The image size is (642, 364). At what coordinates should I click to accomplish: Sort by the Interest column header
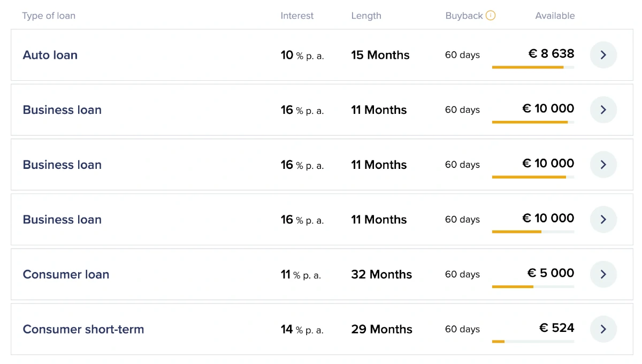point(297,16)
